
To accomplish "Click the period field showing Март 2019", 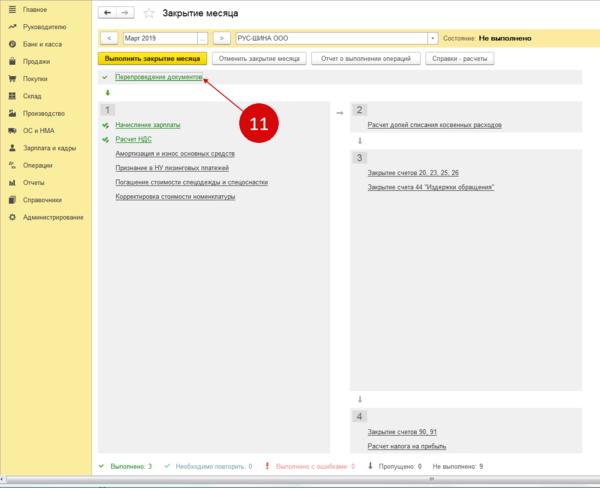I will click(x=160, y=38).
